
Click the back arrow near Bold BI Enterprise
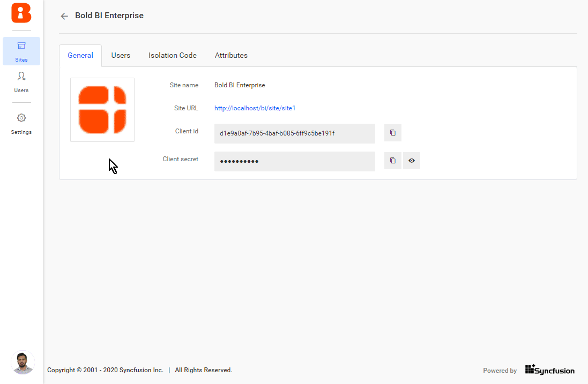click(64, 16)
